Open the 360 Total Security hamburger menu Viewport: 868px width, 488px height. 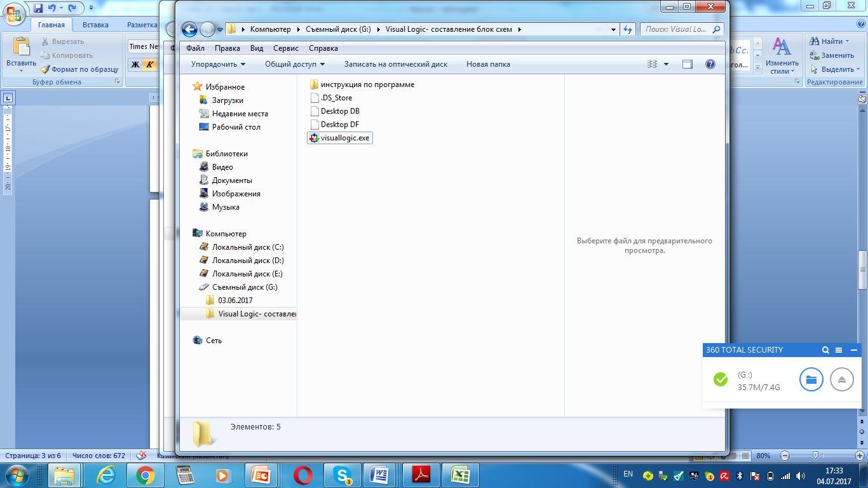point(839,350)
